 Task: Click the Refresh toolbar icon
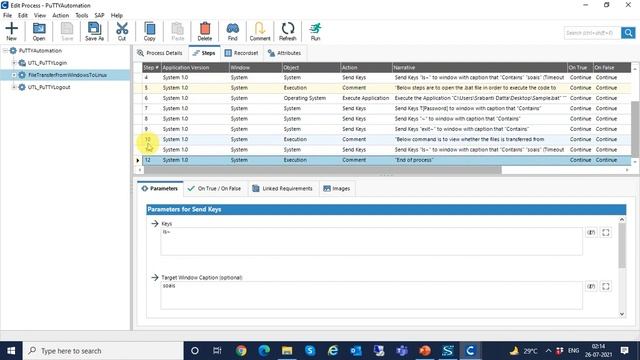(x=287, y=31)
